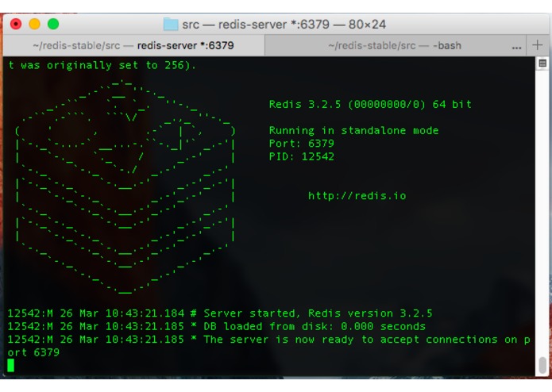
Task: Click the 'Running in standalone mode' text
Action: [353, 131]
